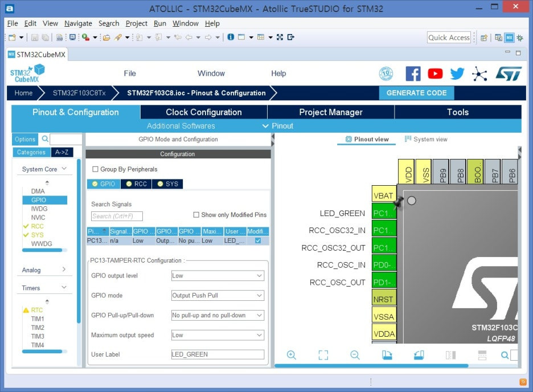Click the 10-year anniversary badge icon
Screen dimensions: 533x392
coord(386,73)
